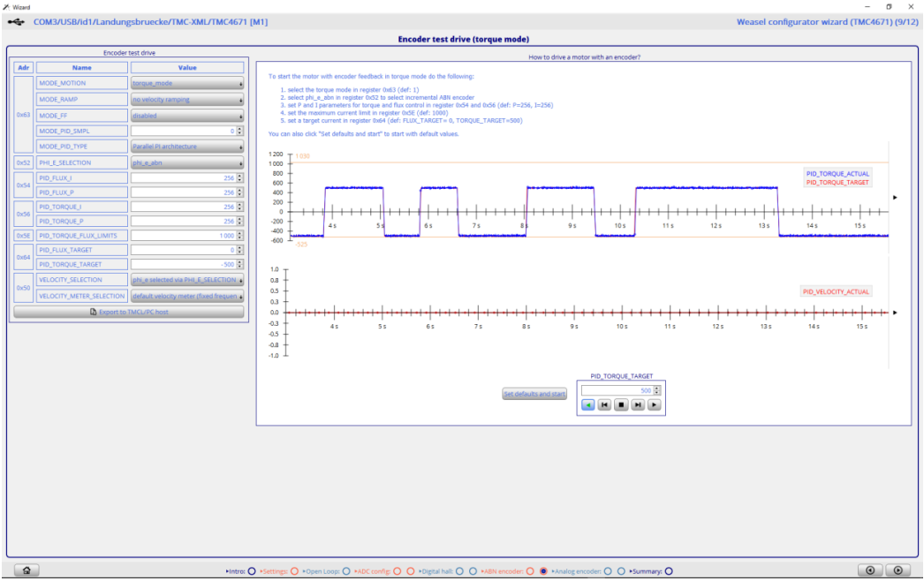Click skip-to-end torque target button

pos(638,404)
